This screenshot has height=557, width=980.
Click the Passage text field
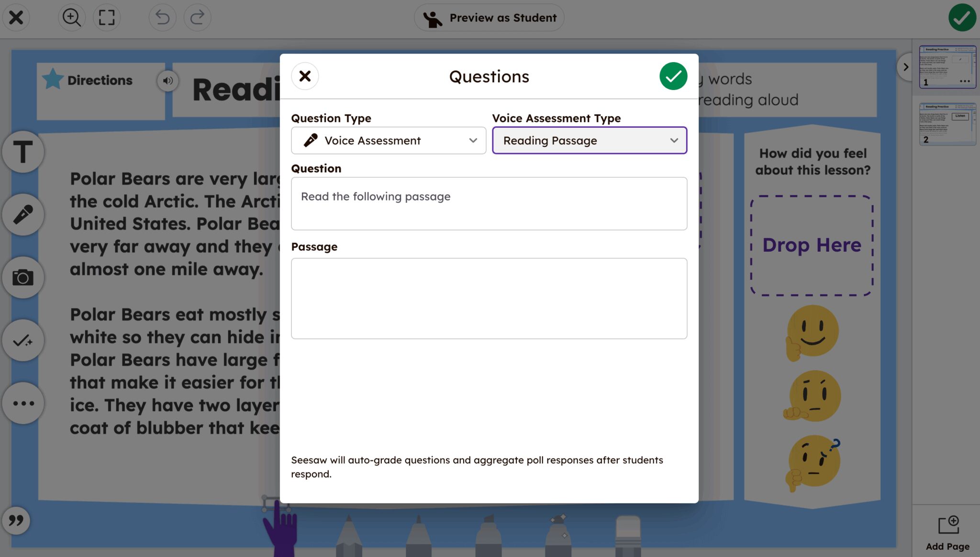click(489, 298)
